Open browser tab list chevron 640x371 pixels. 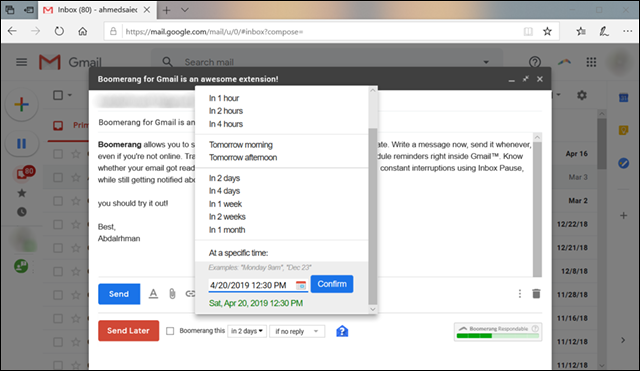(x=184, y=10)
